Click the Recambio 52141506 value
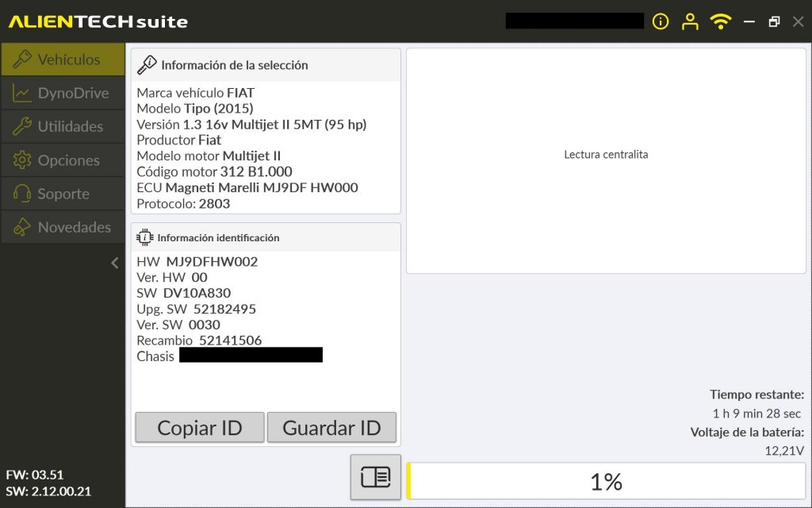Image resolution: width=812 pixels, height=508 pixels. point(231,341)
